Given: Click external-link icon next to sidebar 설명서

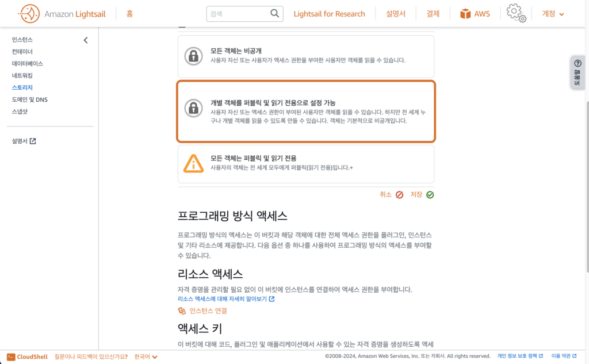Looking at the screenshot, I should click(33, 141).
